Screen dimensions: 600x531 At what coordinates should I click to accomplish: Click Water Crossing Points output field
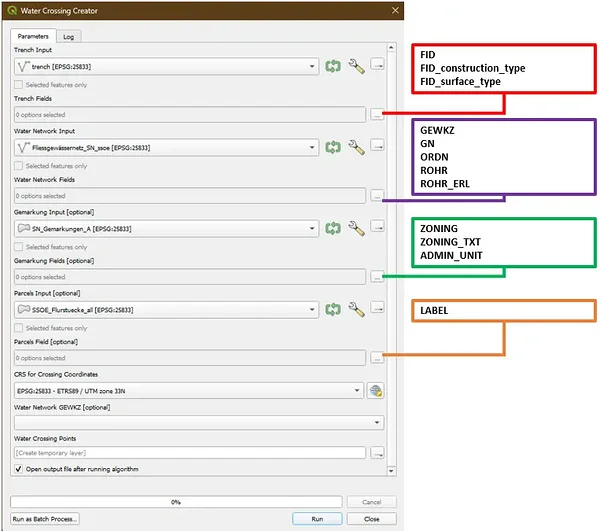tap(190, 453)
